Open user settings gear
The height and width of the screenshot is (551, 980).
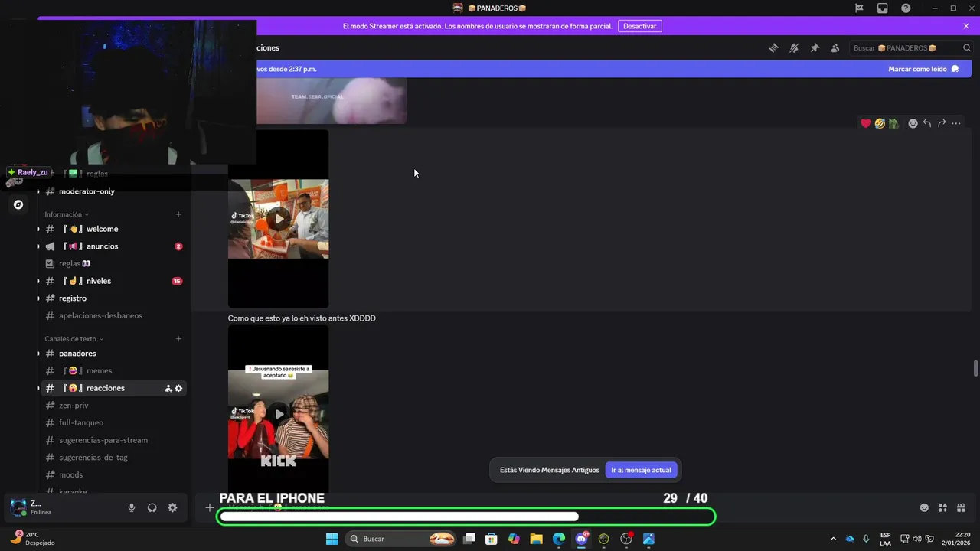point(172,507)
